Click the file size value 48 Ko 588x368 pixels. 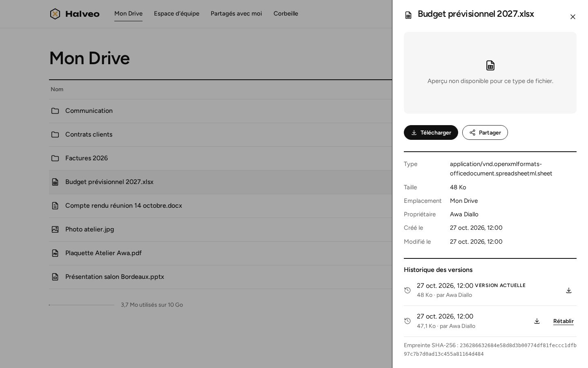tap(458, 187)
